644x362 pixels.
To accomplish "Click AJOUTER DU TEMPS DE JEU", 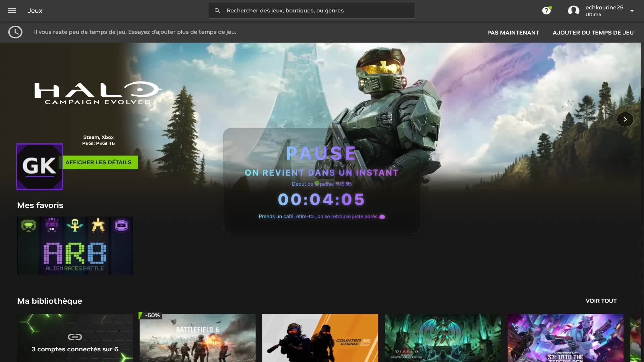I will (593, 33).
